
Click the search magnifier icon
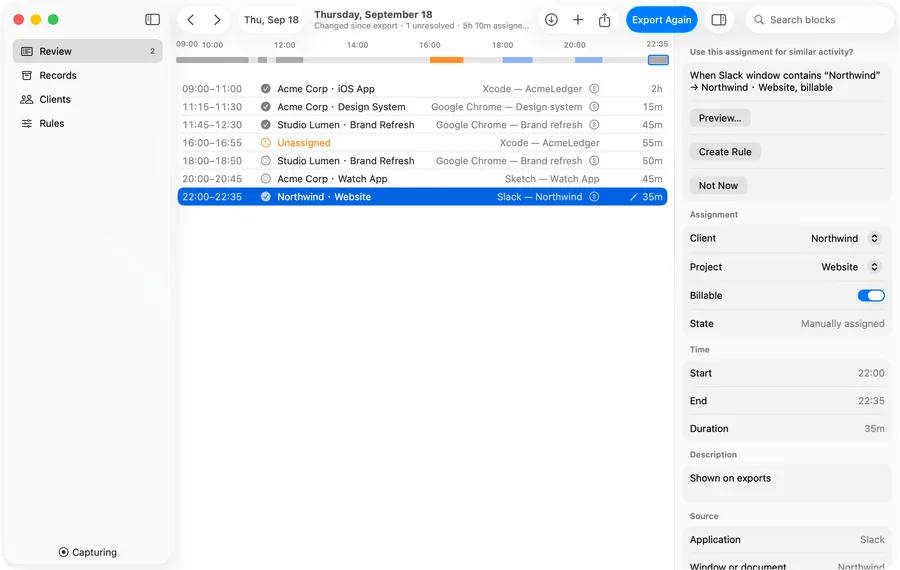click(759, 20)
